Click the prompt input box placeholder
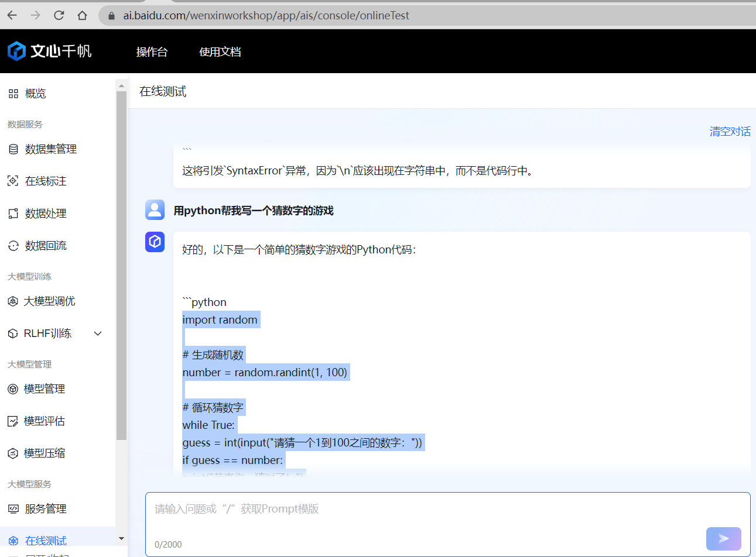The height and width of the screenshot is (557, 756). coord(237,509)
